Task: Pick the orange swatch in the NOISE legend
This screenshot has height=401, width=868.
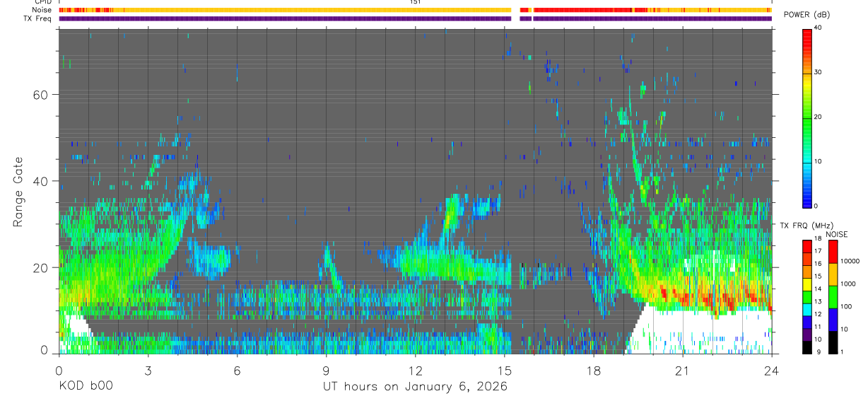Action: (833, 274)
